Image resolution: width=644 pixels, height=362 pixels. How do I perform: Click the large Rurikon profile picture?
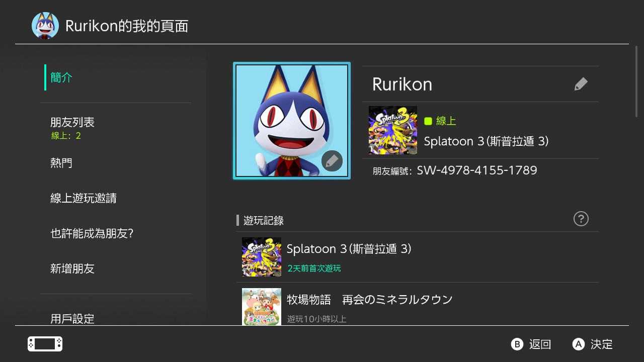point(292,121)
